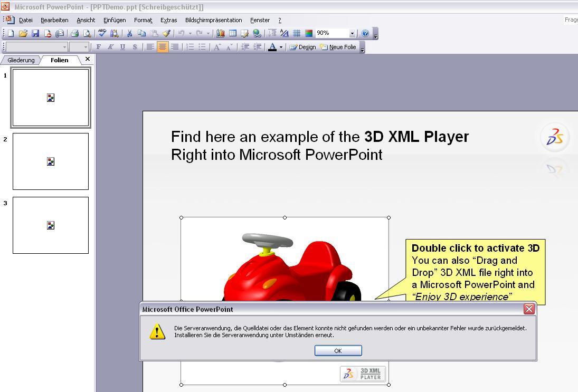
Task: Select slide 2 thumbnail
Action: click(51, 161)
